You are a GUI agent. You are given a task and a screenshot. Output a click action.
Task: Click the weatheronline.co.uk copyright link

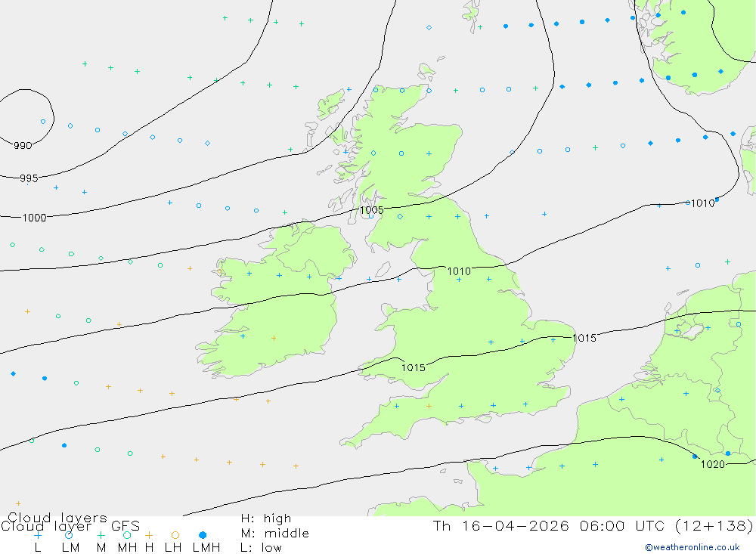[x=692, y=547]
